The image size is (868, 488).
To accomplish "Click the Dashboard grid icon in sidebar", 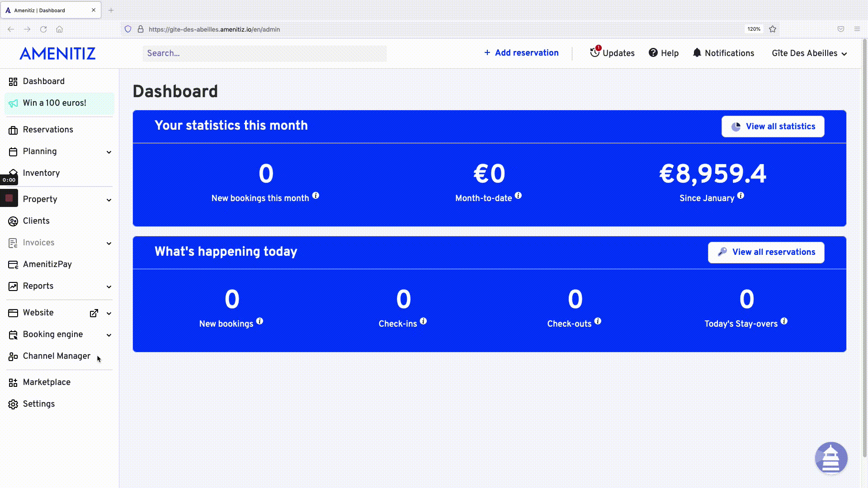I will pos(13,82).
